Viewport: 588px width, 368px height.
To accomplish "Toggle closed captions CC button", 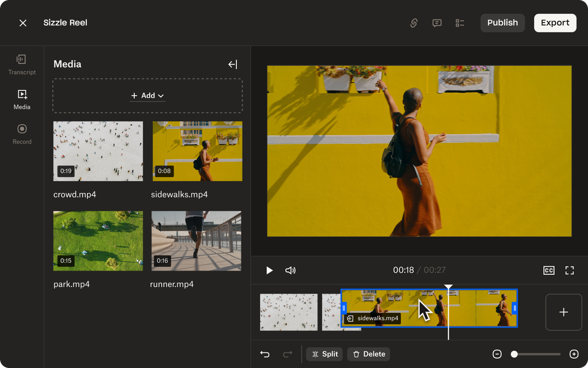I will pos(549,270).
